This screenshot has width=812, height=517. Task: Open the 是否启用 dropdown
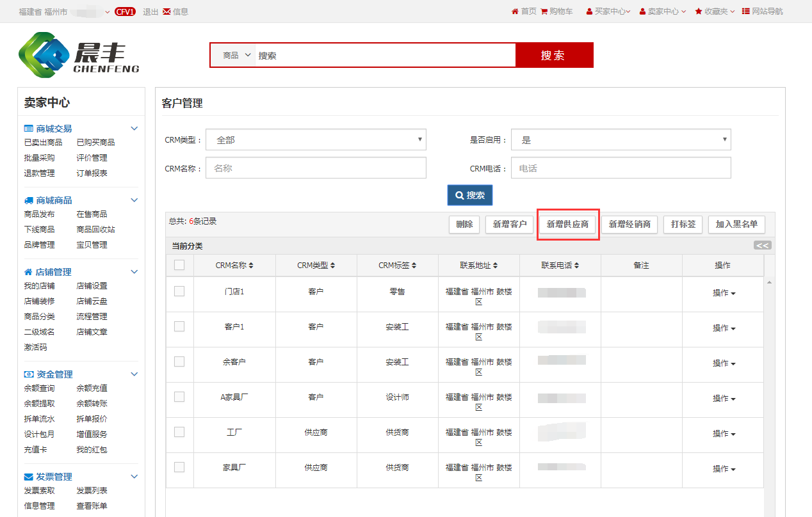point(621,139)
